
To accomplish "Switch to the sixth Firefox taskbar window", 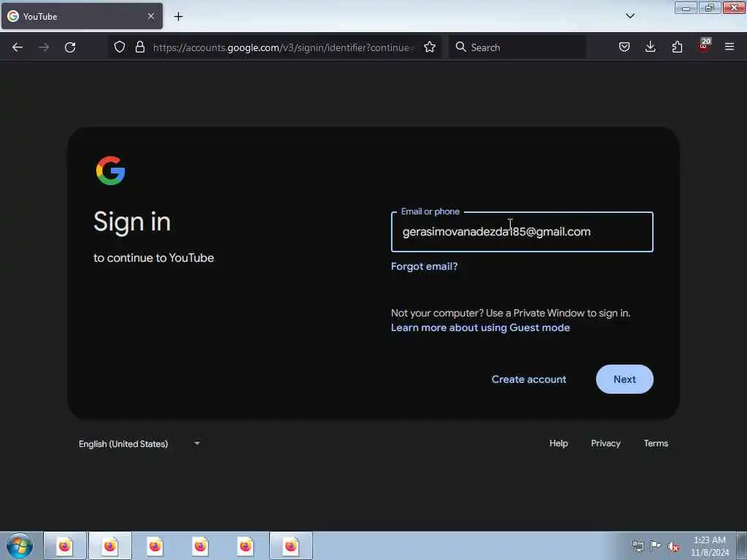I will pyautogui.click(x=291, y=545).
